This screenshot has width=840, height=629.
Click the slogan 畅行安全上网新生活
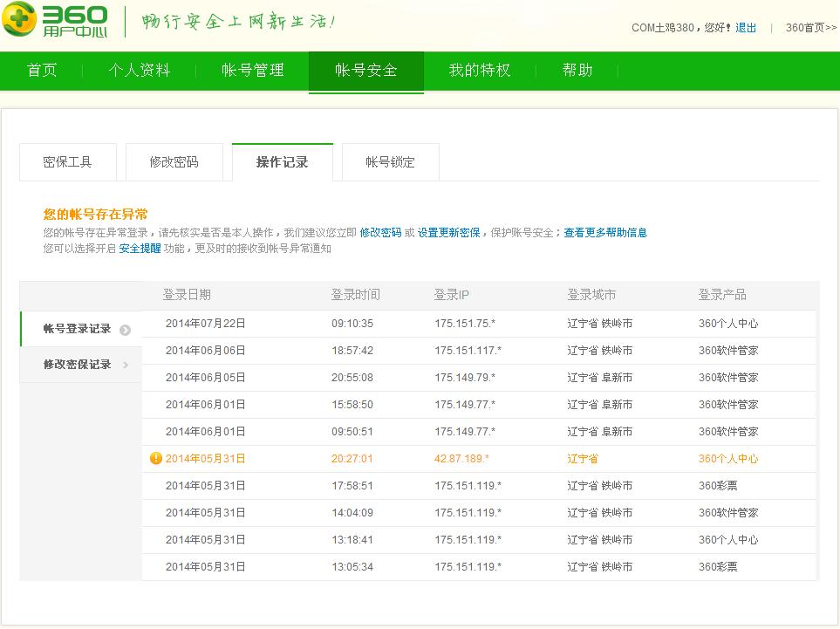pos(238,22)
